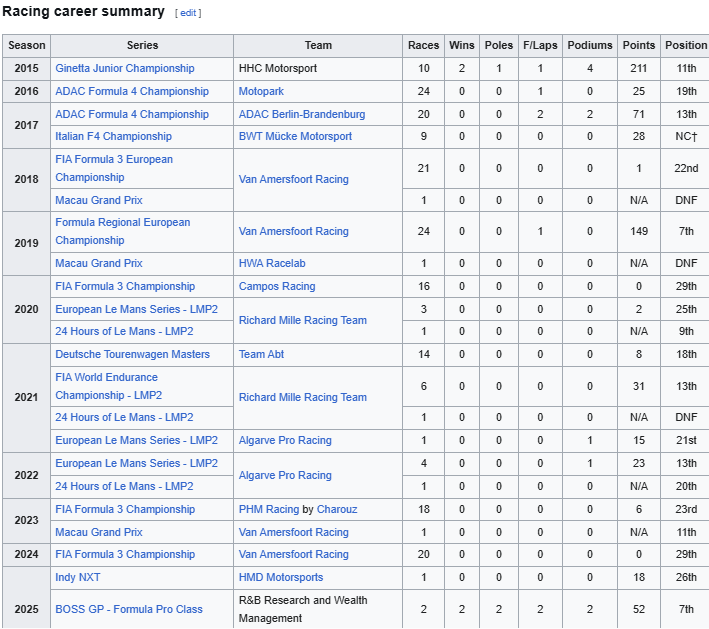Open the Team Abt link
Screen dimensions: 709x629
[261, 355]
